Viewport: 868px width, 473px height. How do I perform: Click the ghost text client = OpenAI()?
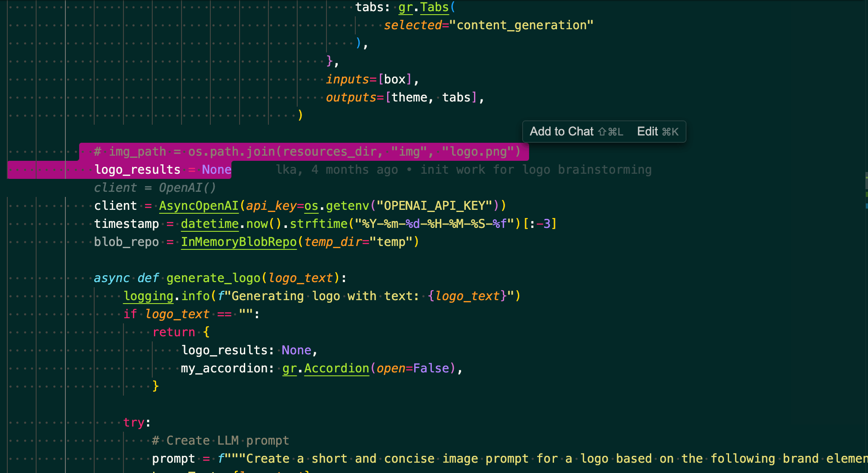point(155,188)
